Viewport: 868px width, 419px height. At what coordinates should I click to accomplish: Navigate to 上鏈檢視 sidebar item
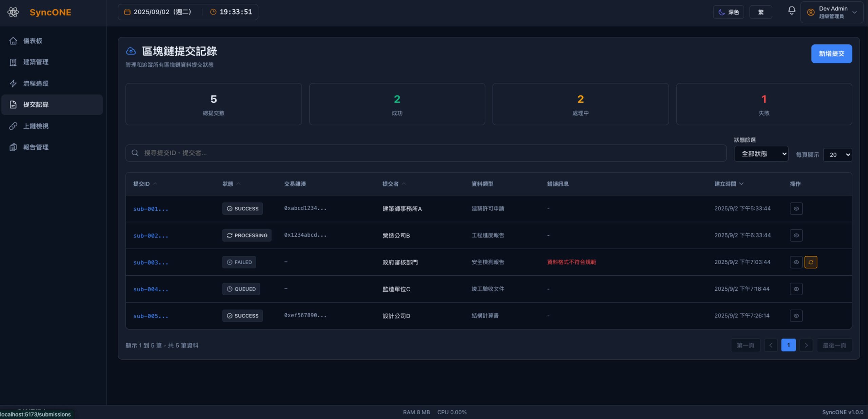[36, 126]
